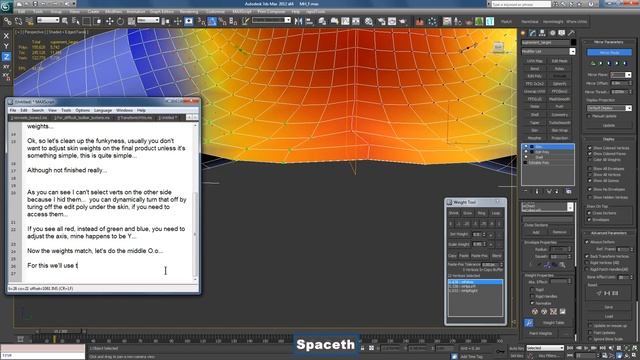Open File menu in MAXScript editor
The height and width of the screenshot is (360, 640).
13,110
